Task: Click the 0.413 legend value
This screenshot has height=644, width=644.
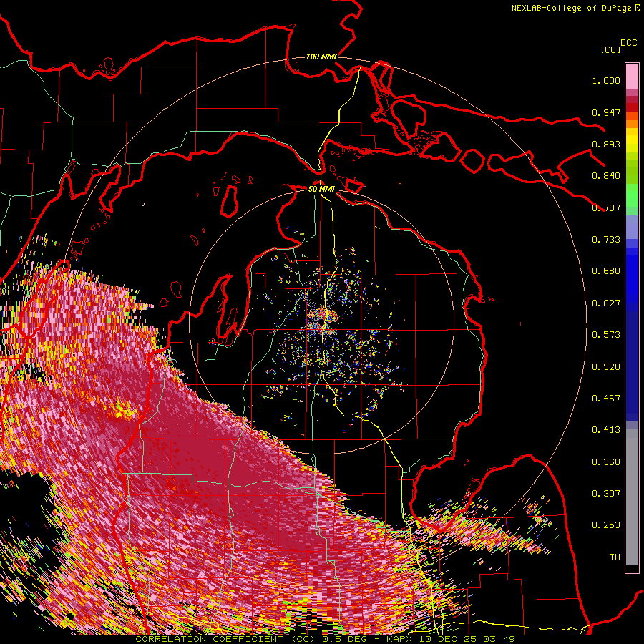Action: (x=606, y=430)
